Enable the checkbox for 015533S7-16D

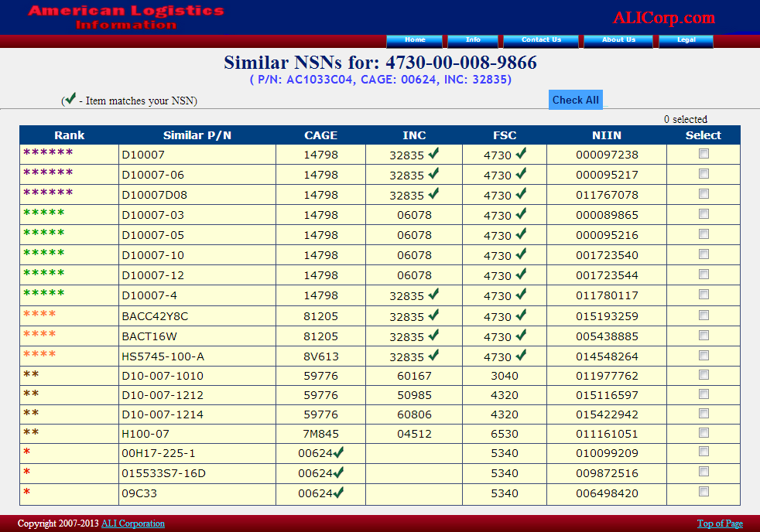click(x=704, y=472)
